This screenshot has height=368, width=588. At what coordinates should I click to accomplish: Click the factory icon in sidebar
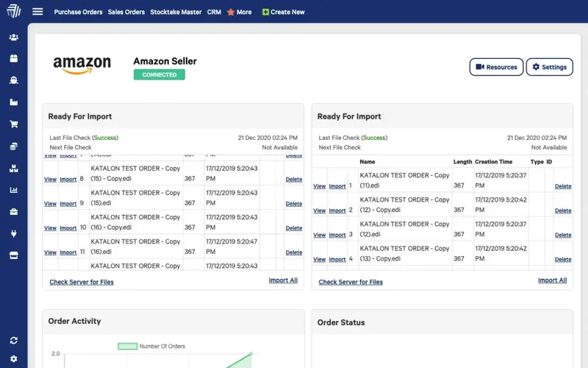tap(13, 102)
